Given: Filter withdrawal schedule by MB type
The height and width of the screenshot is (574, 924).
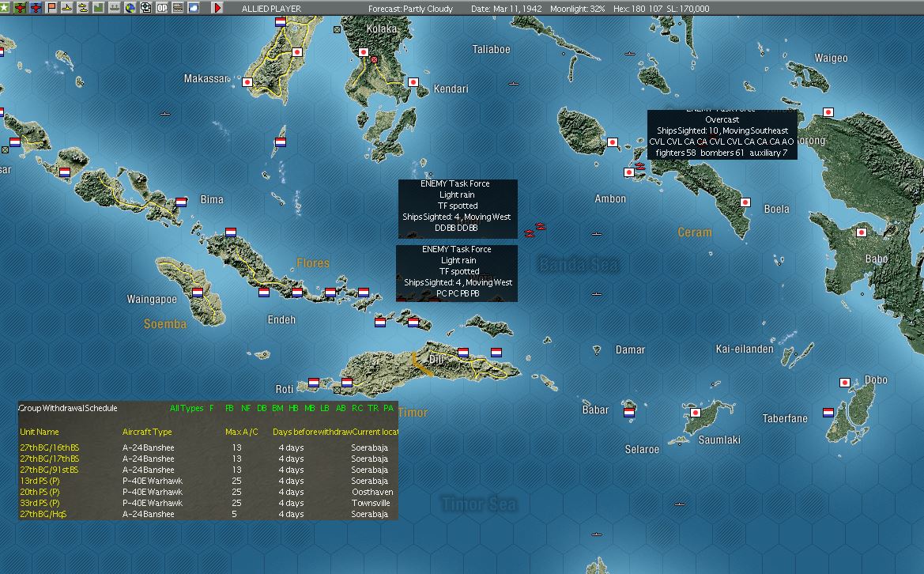Looking at the screenshot, I should (309, 408).
